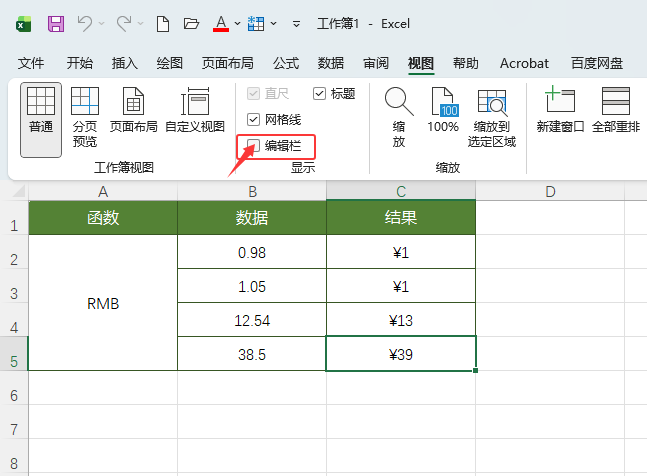647x476 pixels.
Task: Save the workbook with the floppy icon
Action: coord(56,24)
